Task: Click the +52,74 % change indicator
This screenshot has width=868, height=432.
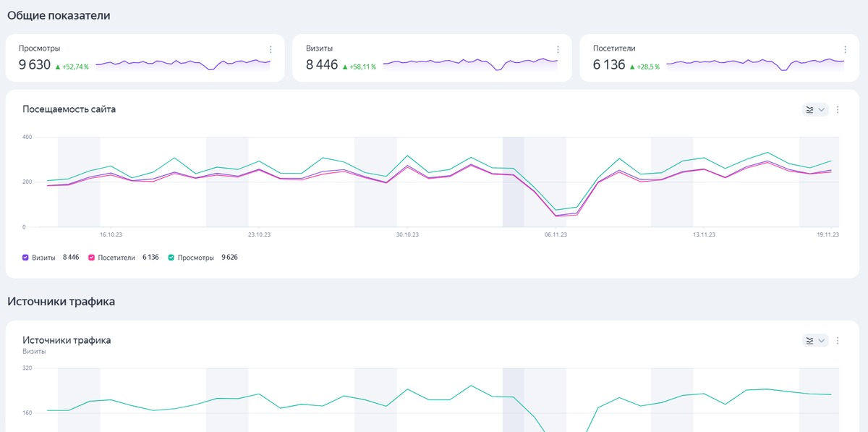Action: coord(72,67)
